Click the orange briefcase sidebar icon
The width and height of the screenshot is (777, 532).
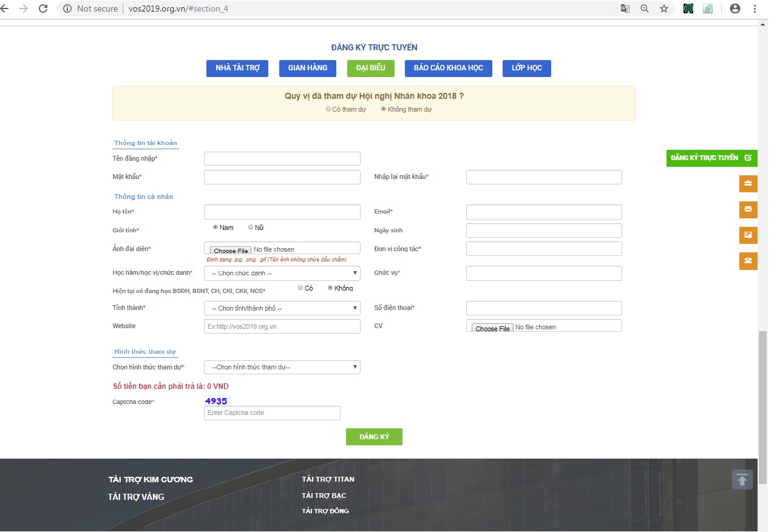tap(748, 183)
